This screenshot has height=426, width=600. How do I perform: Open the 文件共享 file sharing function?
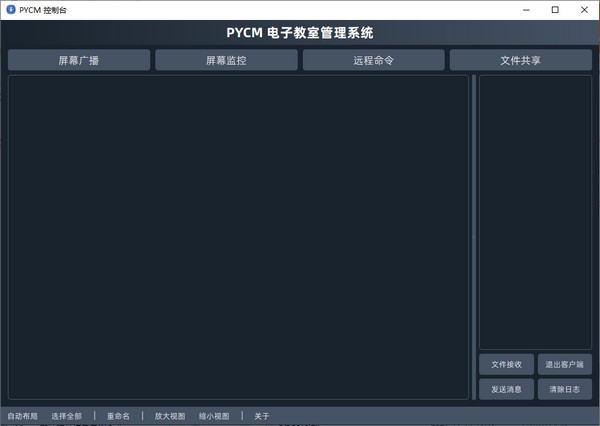tap(521, 60)
